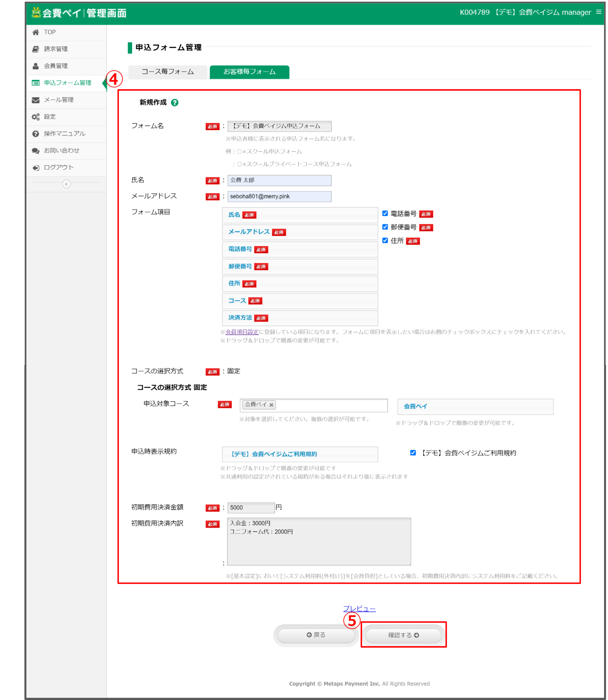Click the green help icon beside 新規作成

175,103
